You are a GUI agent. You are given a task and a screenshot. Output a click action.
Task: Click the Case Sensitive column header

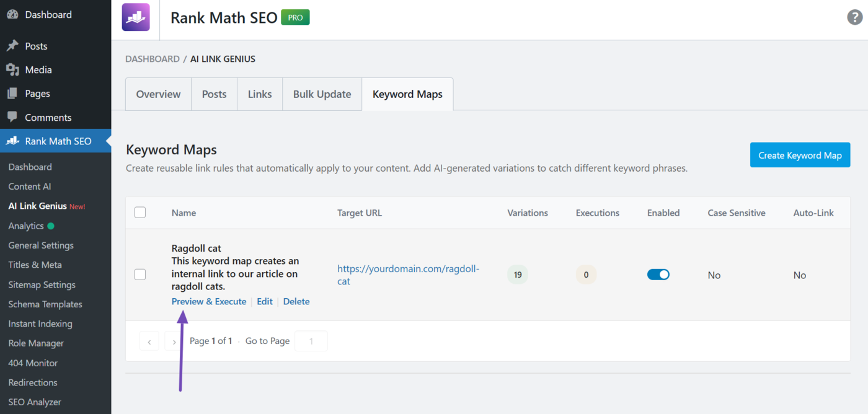(737, 213)
